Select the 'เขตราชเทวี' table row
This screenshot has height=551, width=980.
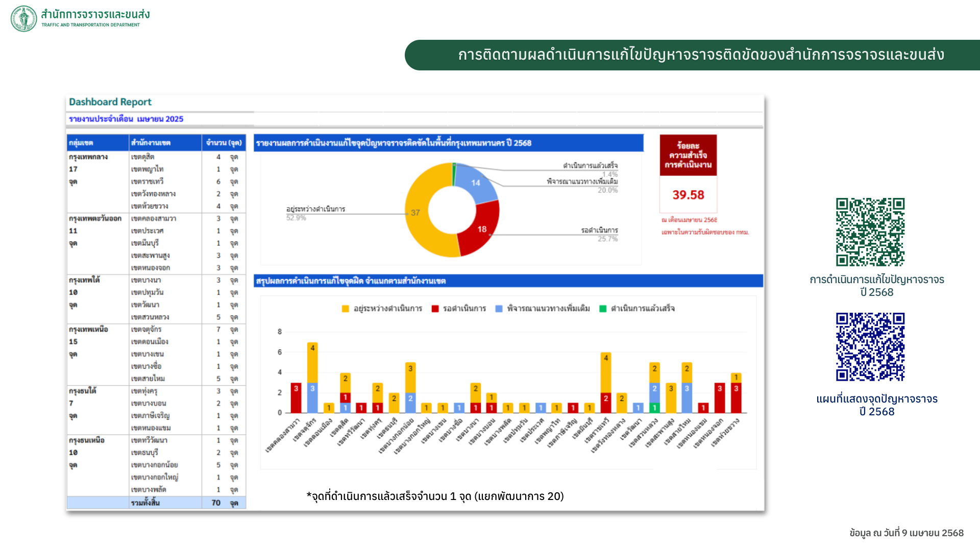[x=187, y=182]
